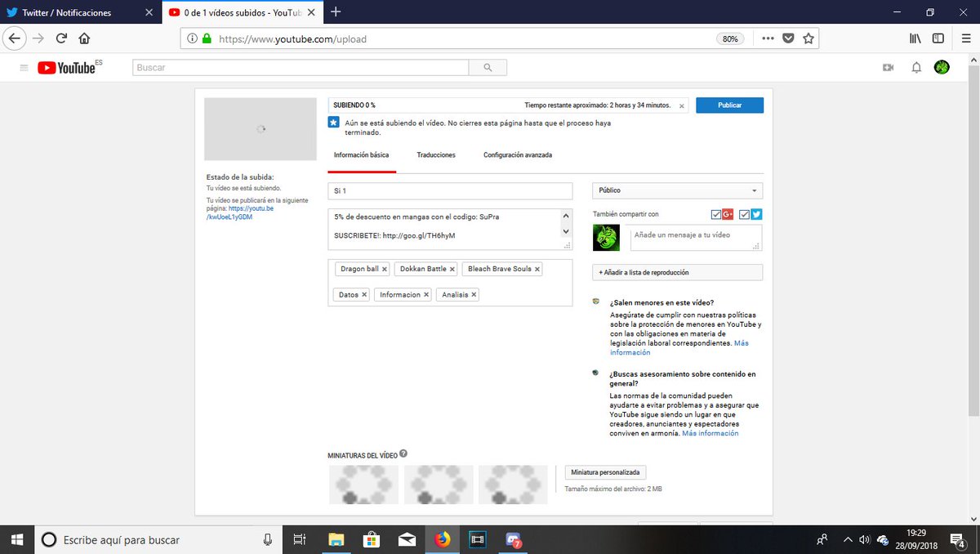Screen dimensions: 980x554
Task: Save the page to Pocket
Action: tap(788, 38)
